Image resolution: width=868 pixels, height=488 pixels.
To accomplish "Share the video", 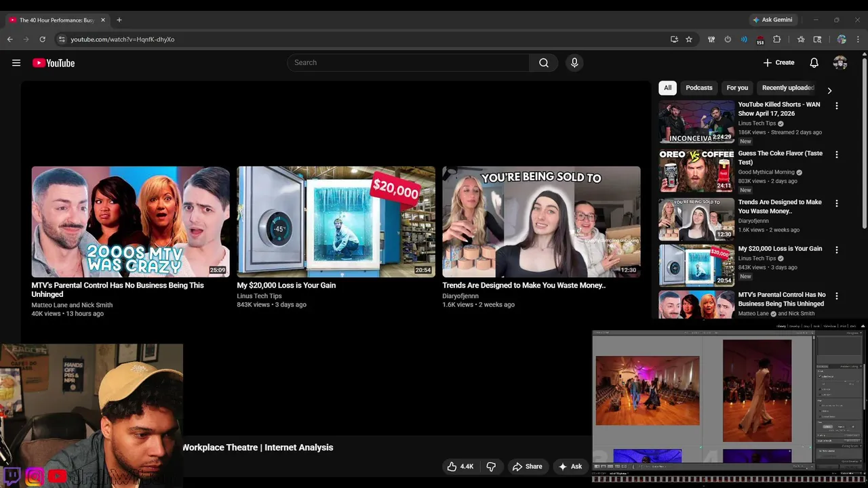I will (x=527, y=466).
